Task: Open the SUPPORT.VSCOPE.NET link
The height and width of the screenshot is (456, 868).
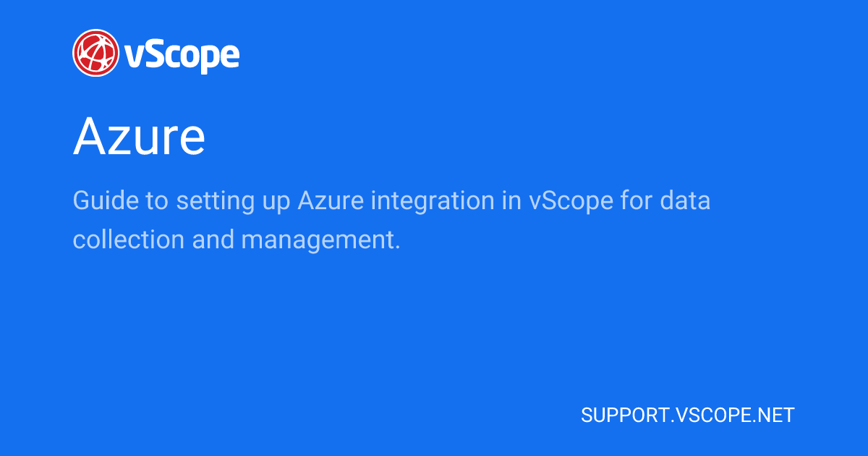Action: click(687, 415)
